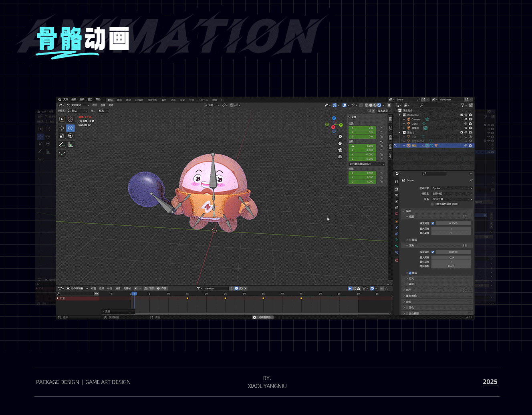Enable Open Shading Language checkbox
The height and width of the screenshot is (415, 532).
pos(432,204)
